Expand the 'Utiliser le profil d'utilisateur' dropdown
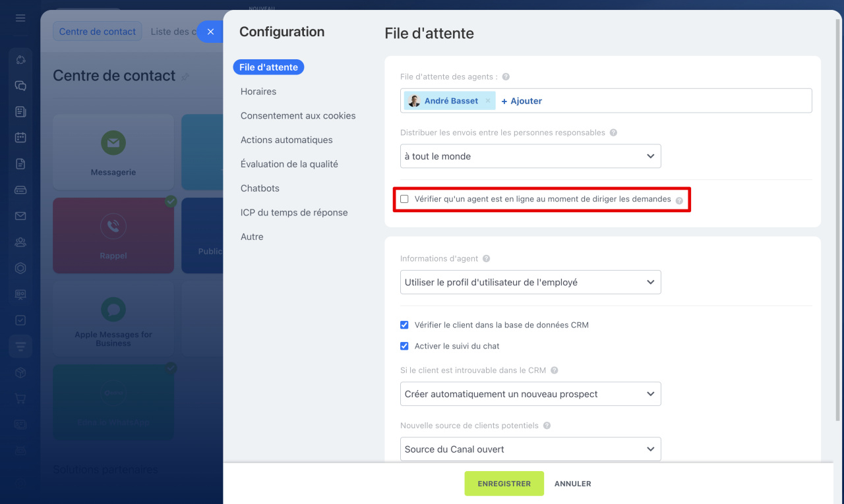 pyautogui.click(x=530, y=282)
